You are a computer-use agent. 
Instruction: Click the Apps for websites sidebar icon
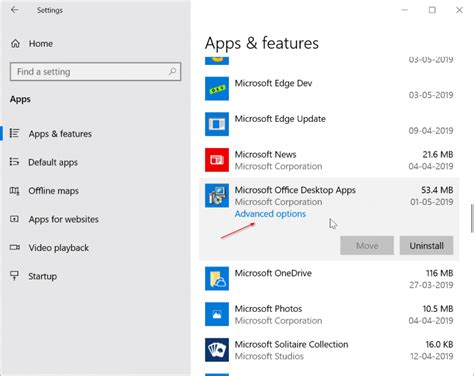click(x=14, y=219)
